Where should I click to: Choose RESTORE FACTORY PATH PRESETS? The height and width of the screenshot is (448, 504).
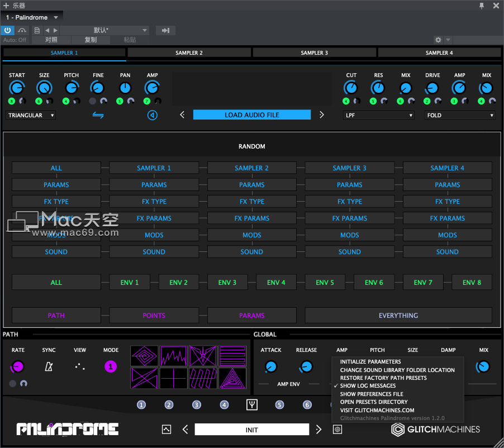[x=383, y=378]
